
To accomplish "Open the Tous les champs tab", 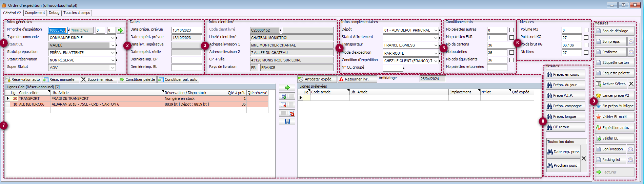I will pyautogui.click(x=77, y=13).
